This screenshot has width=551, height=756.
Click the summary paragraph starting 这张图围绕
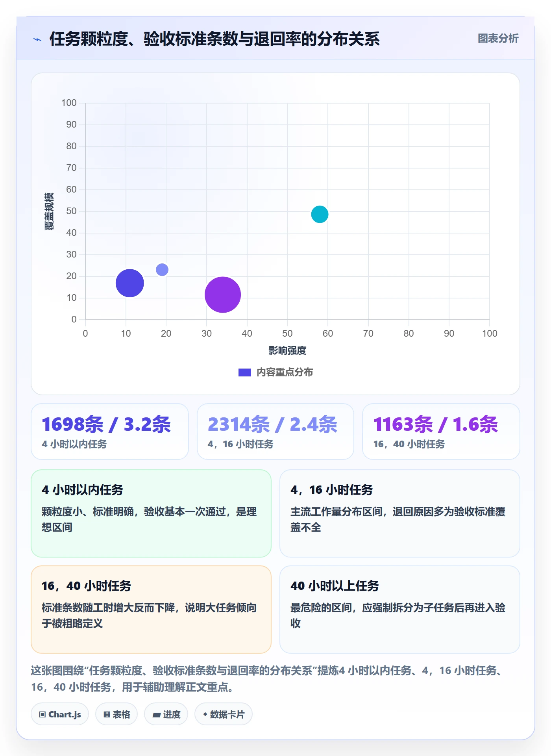[268, 679]
